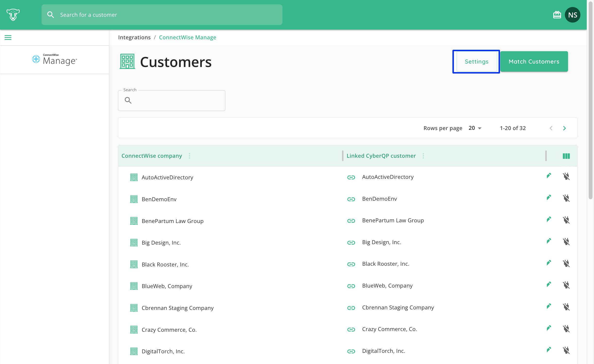594x364 pixels.
Task: Click linked customer Crazy Commerce, Co.
Action: [390, 329]
